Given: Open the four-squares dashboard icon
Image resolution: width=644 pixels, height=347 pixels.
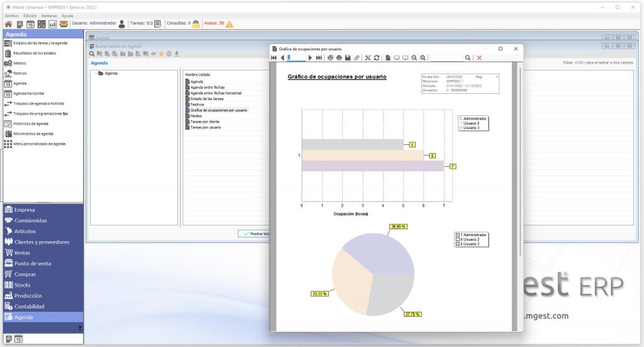Looking at the screenshot, I should click(x=42, y=25).
